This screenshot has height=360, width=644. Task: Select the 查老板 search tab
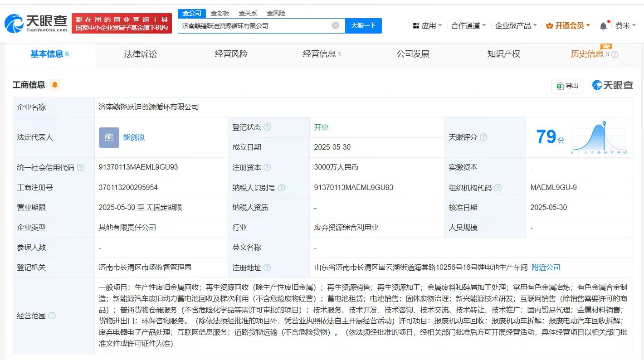220,13
